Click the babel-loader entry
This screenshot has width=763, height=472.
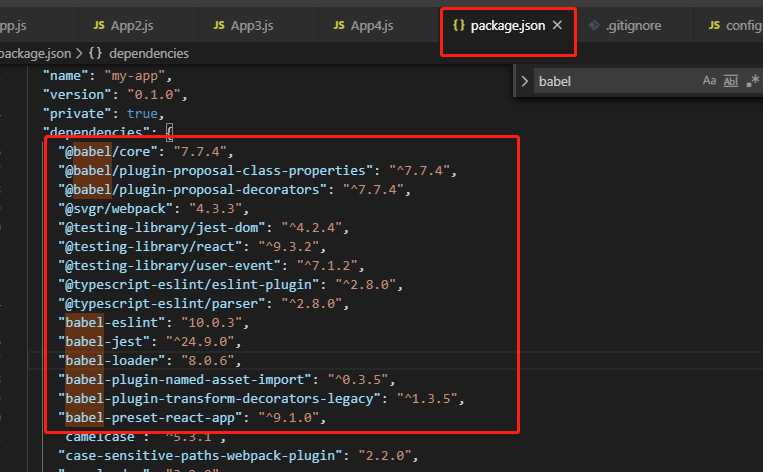[149, 361]
